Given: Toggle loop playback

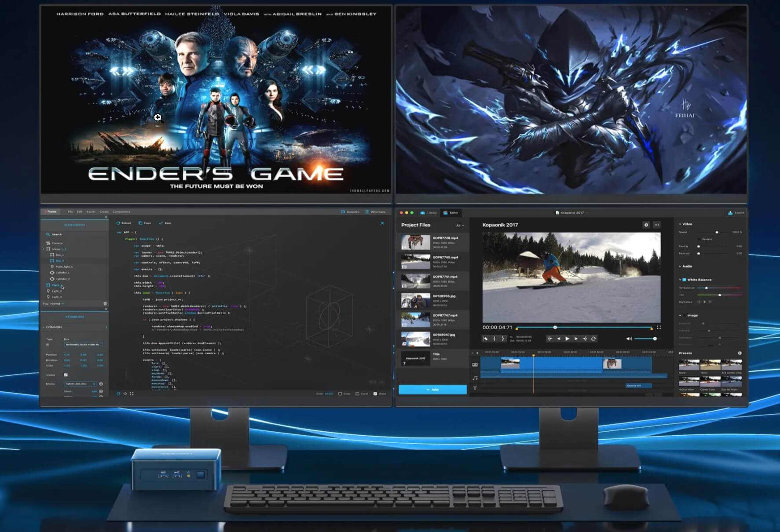Looking at the screenshot, I should pos(593,339).
